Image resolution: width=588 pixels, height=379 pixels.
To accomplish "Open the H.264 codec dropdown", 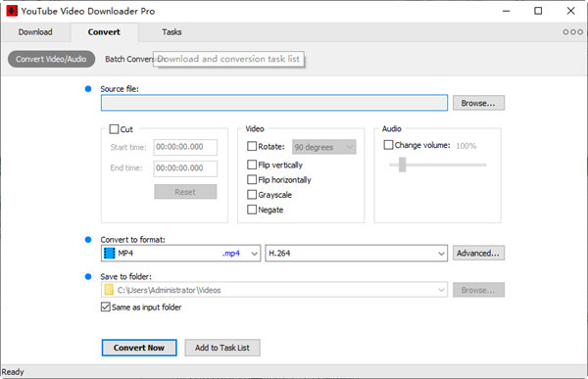I will (x=357, y=254).
